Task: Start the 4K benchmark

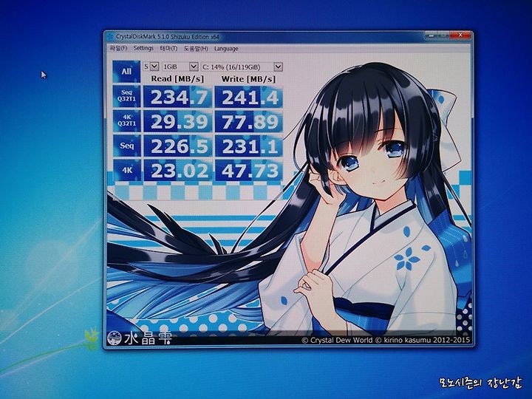Action: click(126, 171)
